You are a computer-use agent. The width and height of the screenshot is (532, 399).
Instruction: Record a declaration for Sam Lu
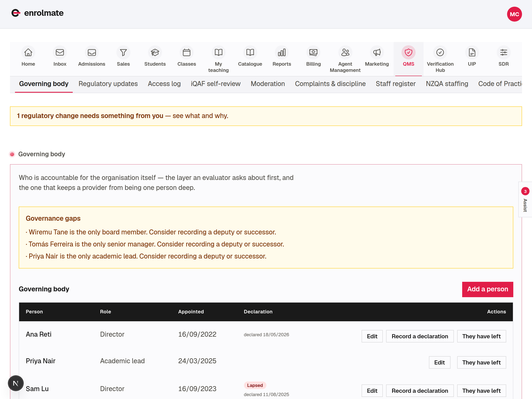click(x=420, y=390)
